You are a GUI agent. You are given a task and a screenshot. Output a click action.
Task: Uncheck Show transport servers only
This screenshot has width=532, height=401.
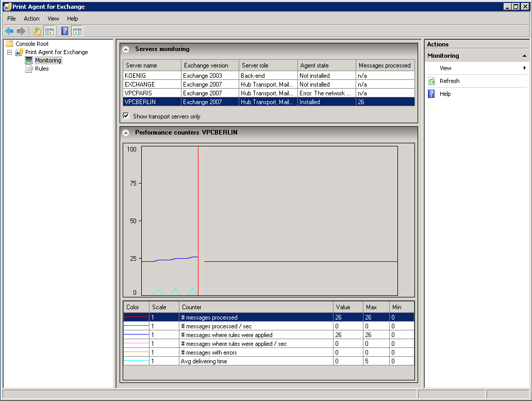tap(126, 116)
